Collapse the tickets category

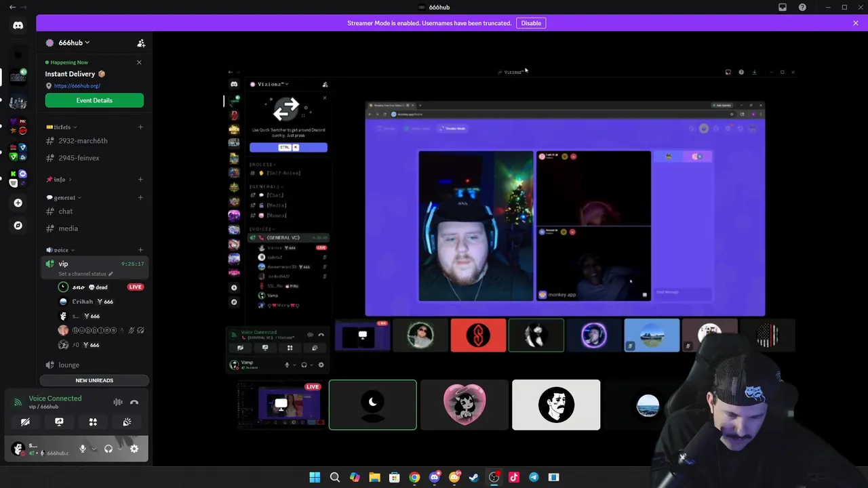click(x=62, y=127)
